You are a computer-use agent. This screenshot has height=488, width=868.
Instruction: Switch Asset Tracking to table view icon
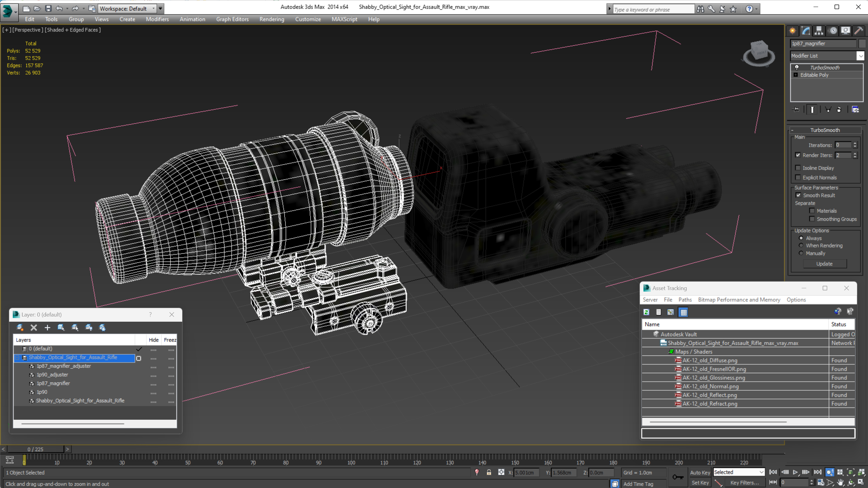pos(683,312)
